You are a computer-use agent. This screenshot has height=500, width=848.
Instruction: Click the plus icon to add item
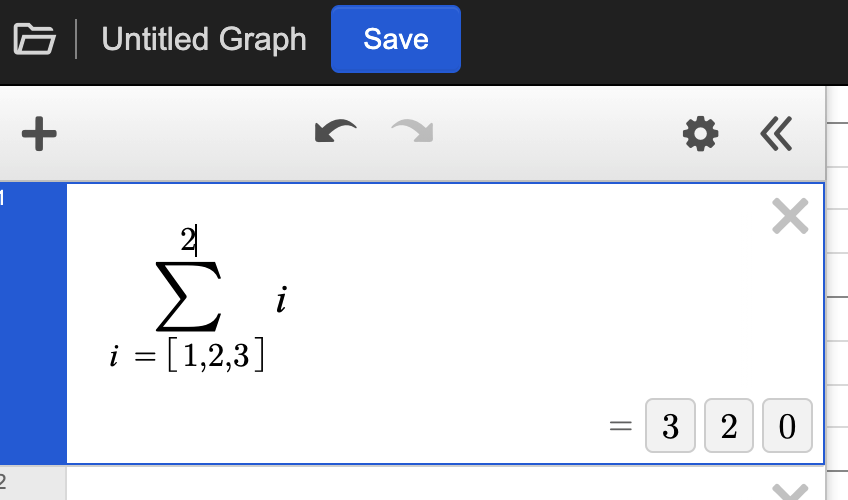pos(38,134)
